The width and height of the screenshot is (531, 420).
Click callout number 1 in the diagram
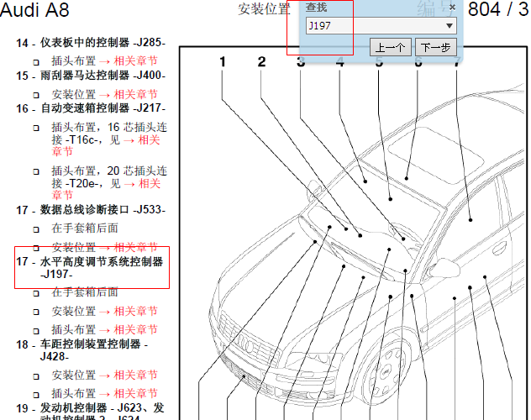coord(222,61)
